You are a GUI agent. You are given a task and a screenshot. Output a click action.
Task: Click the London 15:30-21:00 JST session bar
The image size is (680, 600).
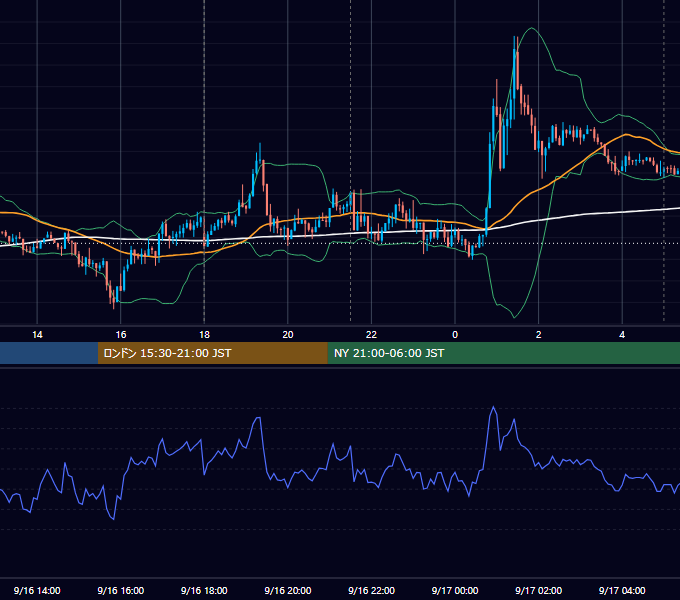pos(212,353)
